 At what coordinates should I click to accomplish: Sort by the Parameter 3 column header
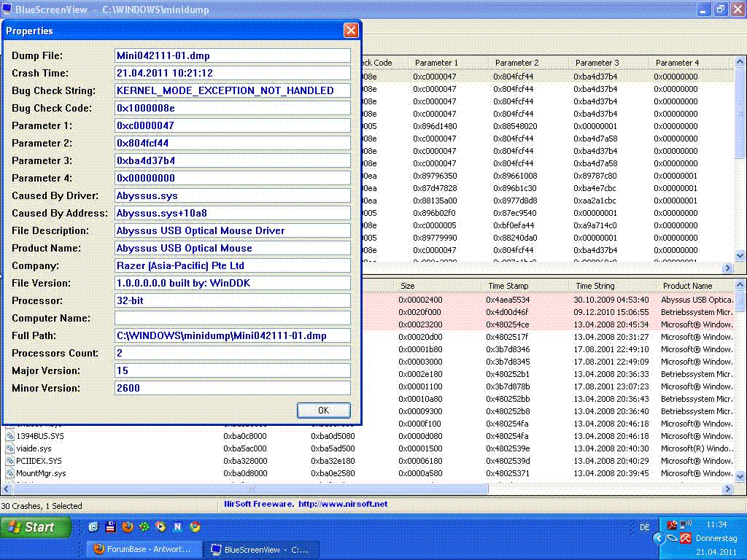[608, 63]
